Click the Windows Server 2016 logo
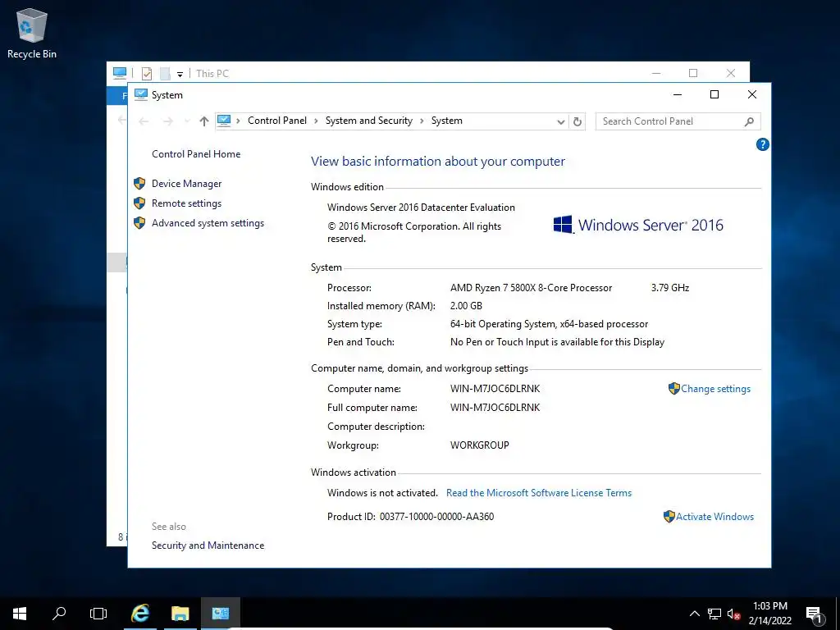Viewport: 840px width, 630px height. [637, 225]
